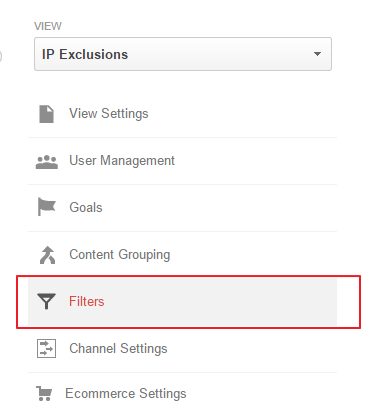Open the highlighted Filters item
This screenshot has width=383, height=418.
click(87, 301)
